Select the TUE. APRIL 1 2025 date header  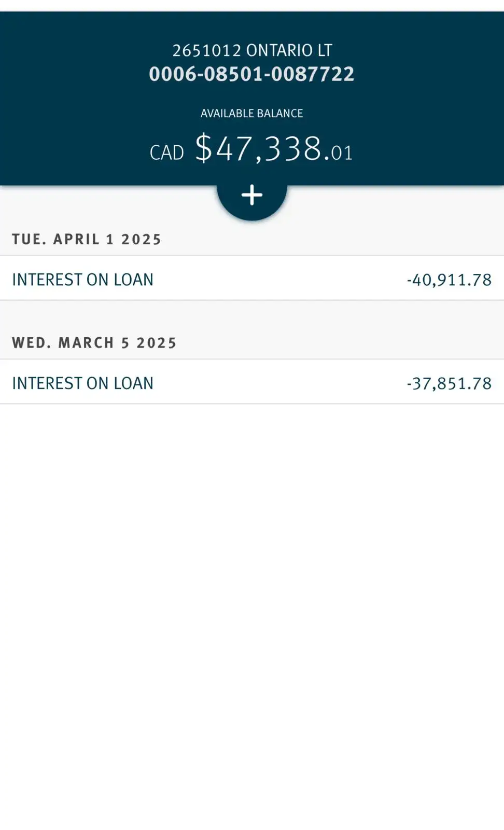pos(87,239)
